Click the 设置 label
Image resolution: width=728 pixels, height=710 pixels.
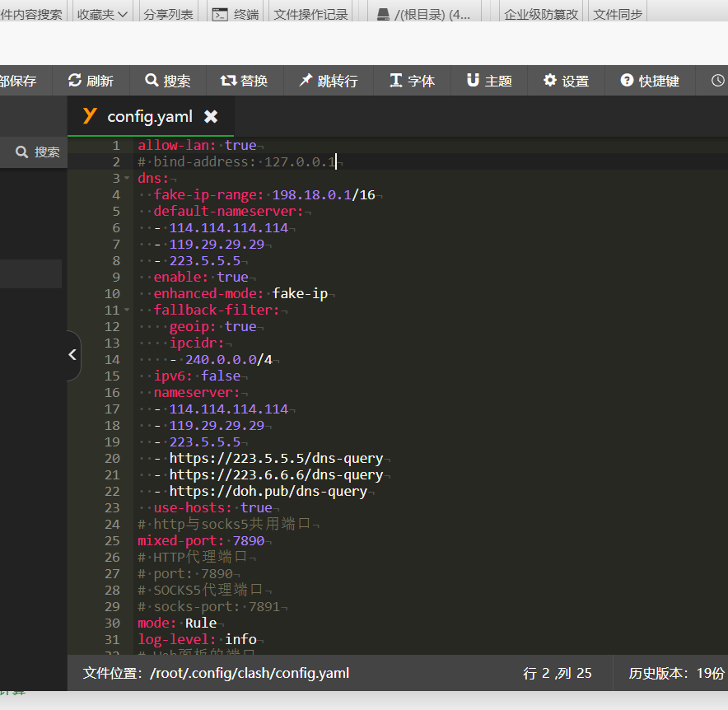pyautogui.click(x=576, y=81)
